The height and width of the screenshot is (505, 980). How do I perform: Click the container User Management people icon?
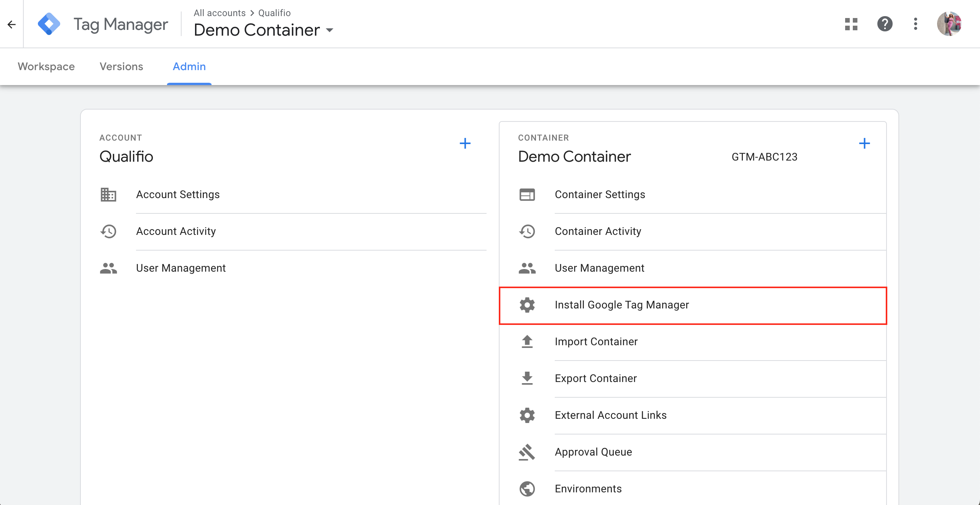click(x=527, y=268)
